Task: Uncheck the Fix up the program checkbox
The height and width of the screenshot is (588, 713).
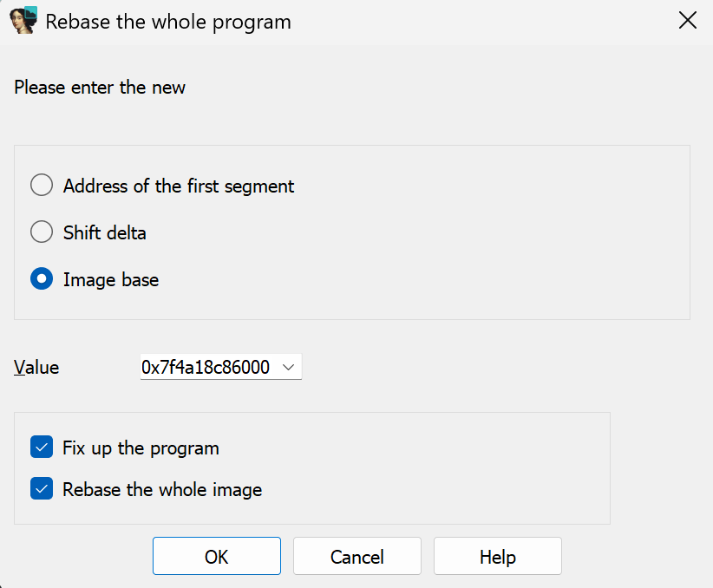Action: point(42,447)
